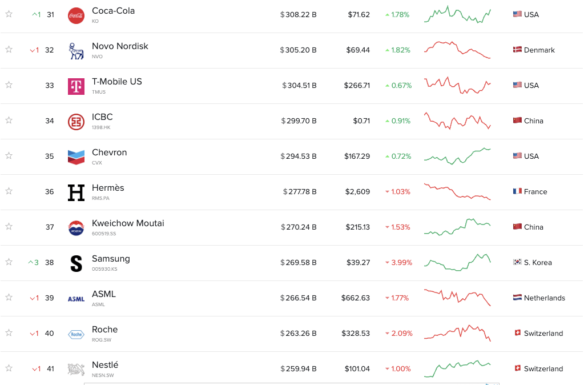Toggle the favorite star for Roche

click(9, 333)
